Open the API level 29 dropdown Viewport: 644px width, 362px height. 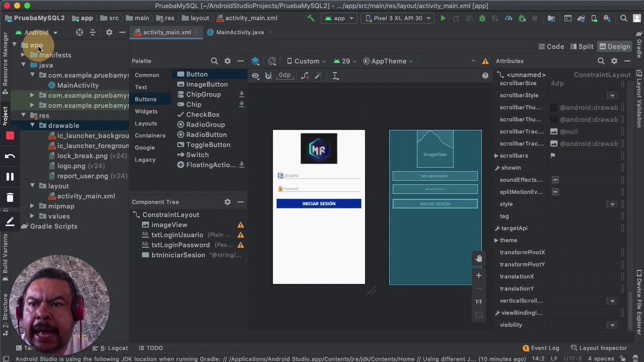click(345, 61)
